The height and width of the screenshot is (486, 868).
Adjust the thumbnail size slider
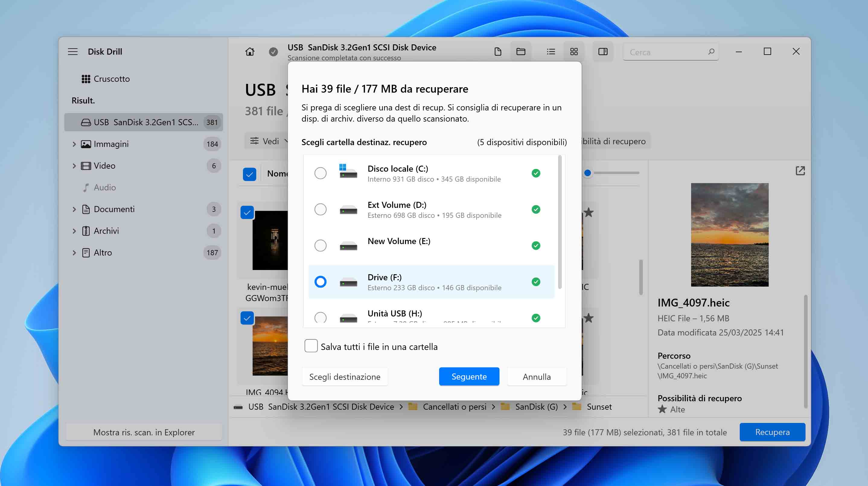588,173
